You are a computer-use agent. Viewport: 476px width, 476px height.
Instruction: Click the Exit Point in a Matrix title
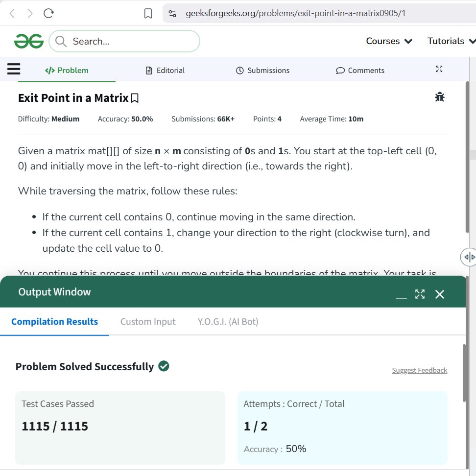click(x=73, y=98)
